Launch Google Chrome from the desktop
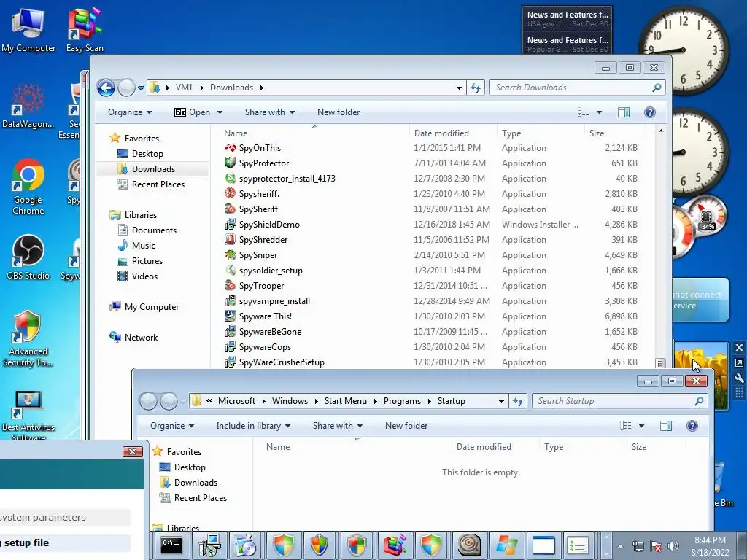Screen dimensions: 747x560 tap(28, 186)
